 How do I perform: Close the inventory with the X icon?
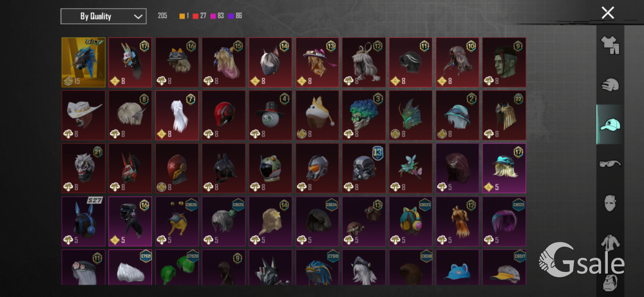coord(607,13)
